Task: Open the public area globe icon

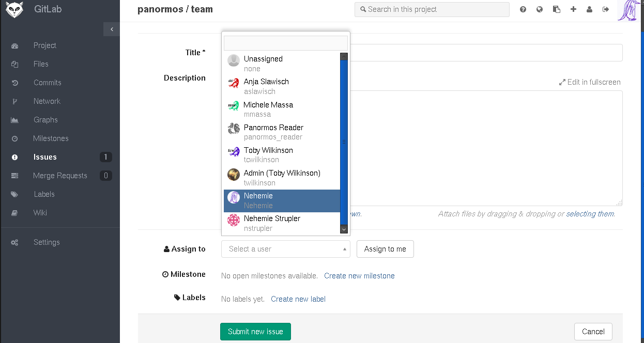Action: [540, 9]
